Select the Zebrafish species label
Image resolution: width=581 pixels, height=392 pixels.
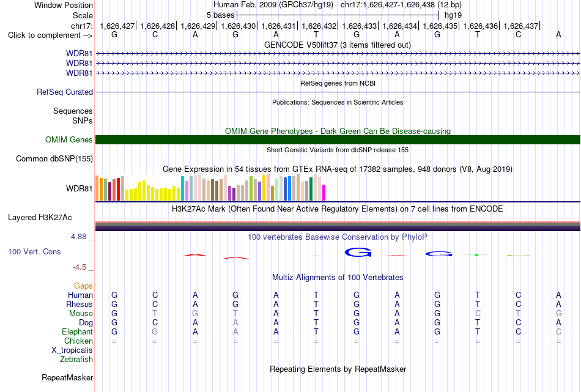[76, 359]
